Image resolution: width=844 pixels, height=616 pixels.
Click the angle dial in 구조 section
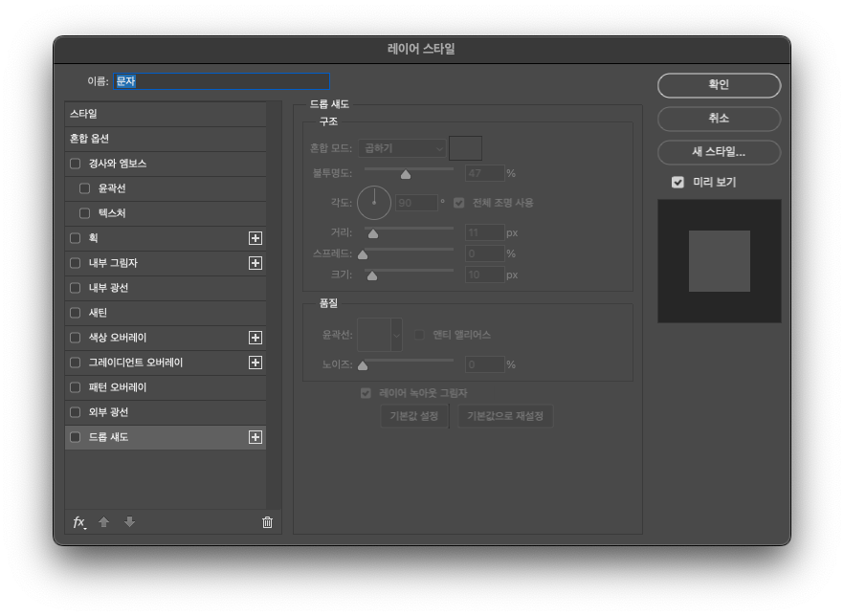tap(373, 203)
